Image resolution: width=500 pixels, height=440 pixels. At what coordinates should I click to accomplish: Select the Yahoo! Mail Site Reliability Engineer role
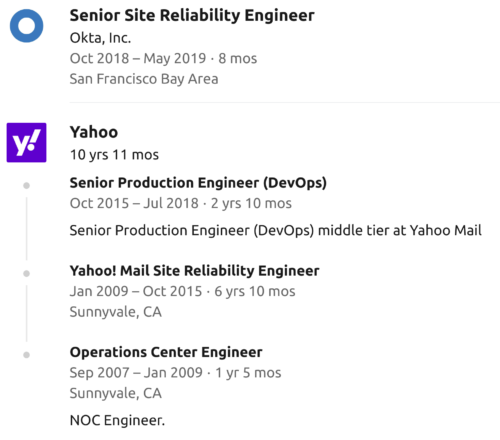[x=194, y=271]
